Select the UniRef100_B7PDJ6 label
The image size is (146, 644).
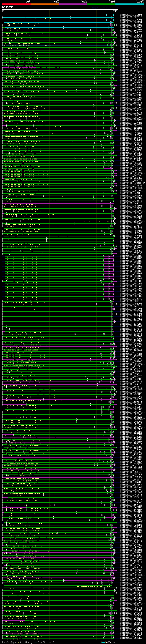[131, 321]
